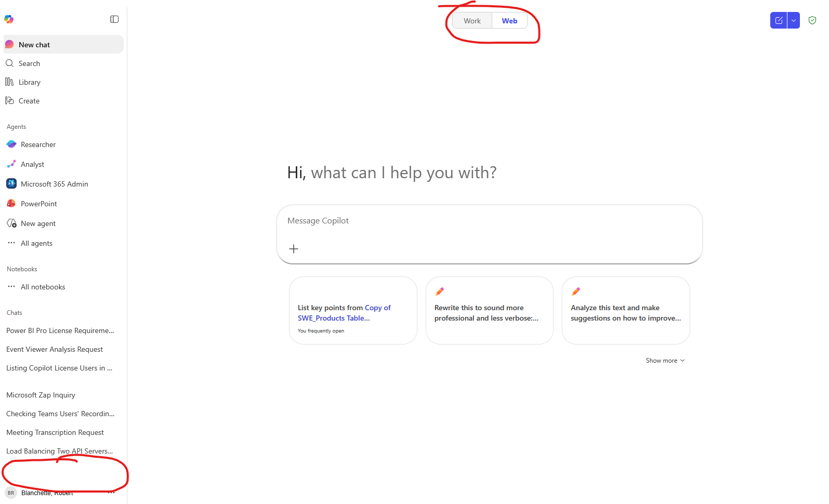This screenshot has width=829, height=504.
Task: Open the Library section
Action: pos(29,82)
